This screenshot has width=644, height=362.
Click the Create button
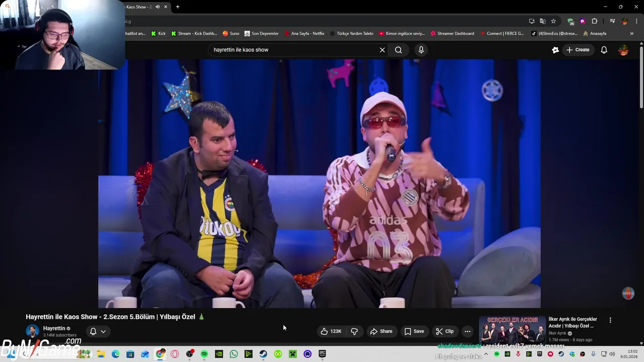coord(578,50)
